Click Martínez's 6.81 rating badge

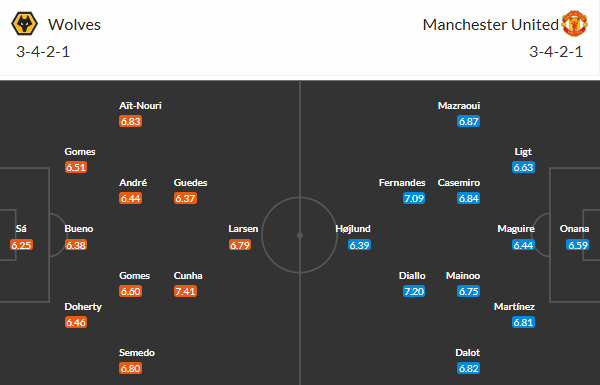[523, 322]
